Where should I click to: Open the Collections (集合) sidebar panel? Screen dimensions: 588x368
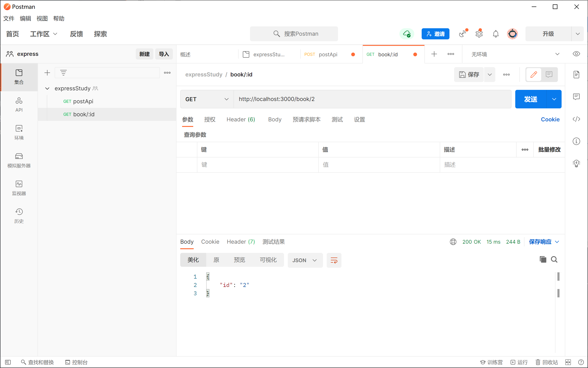(19, 77)
